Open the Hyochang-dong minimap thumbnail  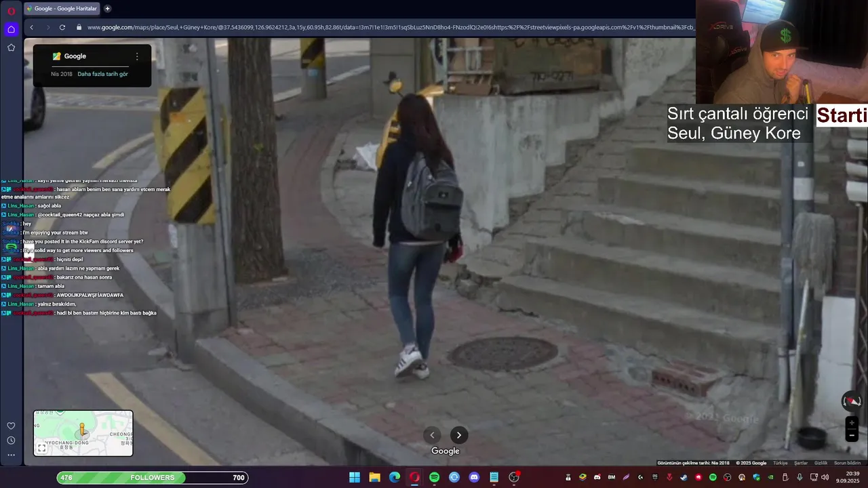tap(83, 433)
